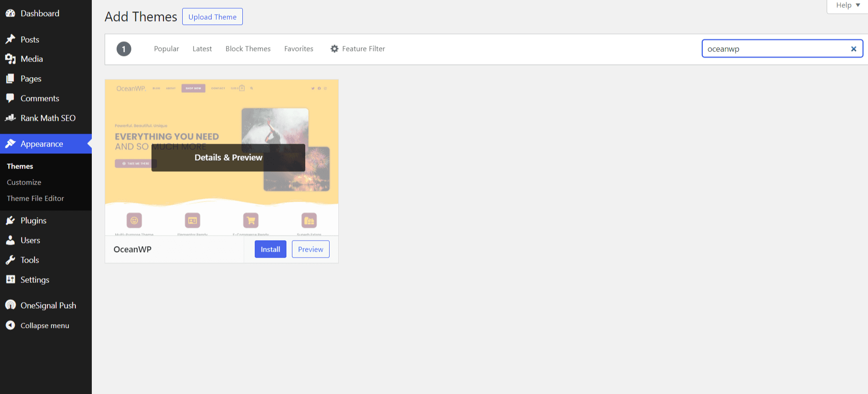Click the Tools wrench icon

click(10, 260)
